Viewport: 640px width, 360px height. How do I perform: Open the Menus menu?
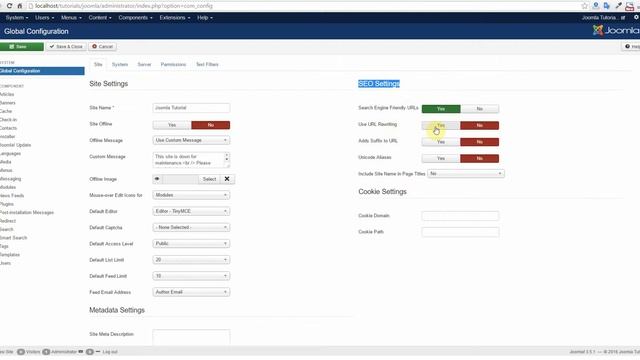click(x=71, y=18)
